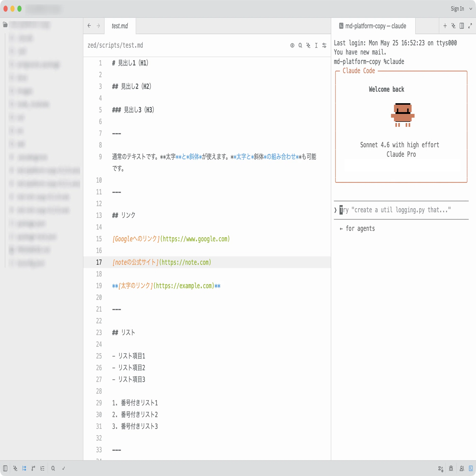Click the '- リスト項目1' list item
The height and width of the screenshot is (476, 476).
(129, 356)
